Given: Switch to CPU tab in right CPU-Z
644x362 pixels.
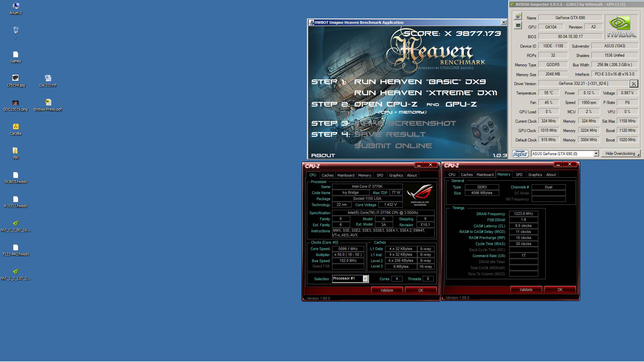Looking at the screenshot, I should point(452,175).
